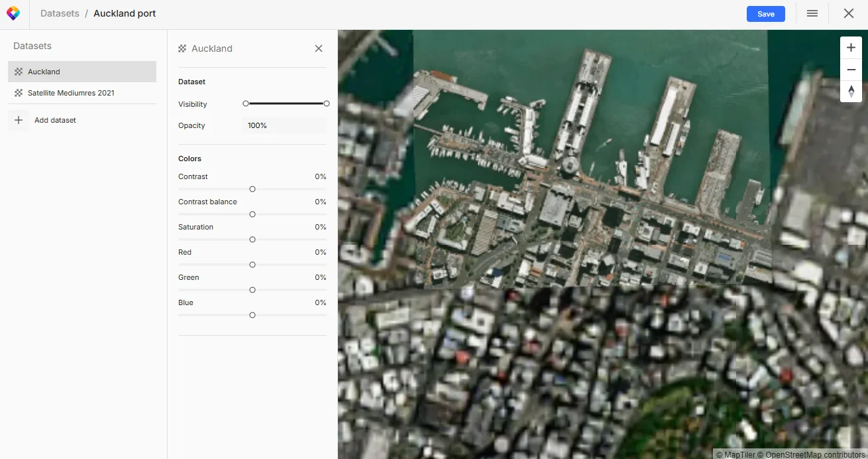Click Add dataset label
Screen dimensions: 868x459
[55, 120]
